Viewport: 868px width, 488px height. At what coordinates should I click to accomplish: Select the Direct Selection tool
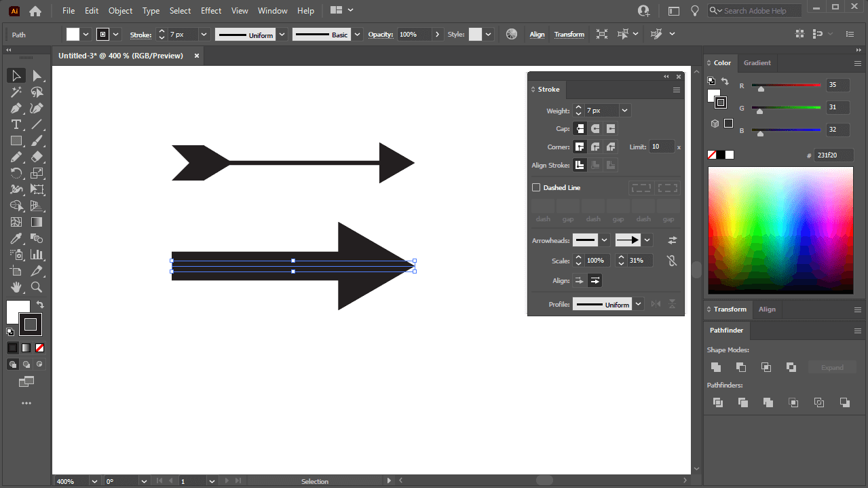(x=37, y=75)
